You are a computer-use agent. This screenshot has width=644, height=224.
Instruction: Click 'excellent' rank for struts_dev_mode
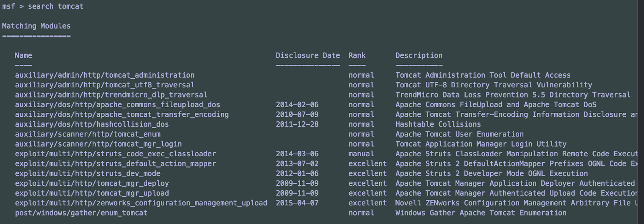pos(367,174)
